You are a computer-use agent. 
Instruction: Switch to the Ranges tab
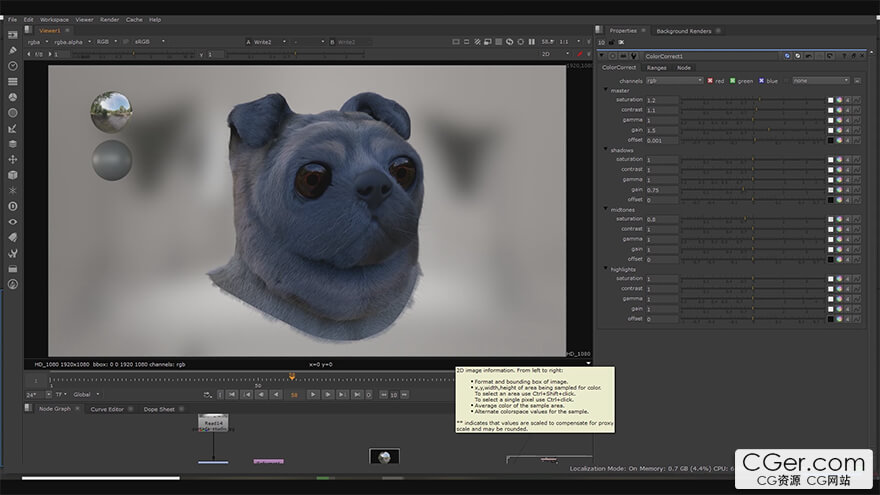(655, 68)
